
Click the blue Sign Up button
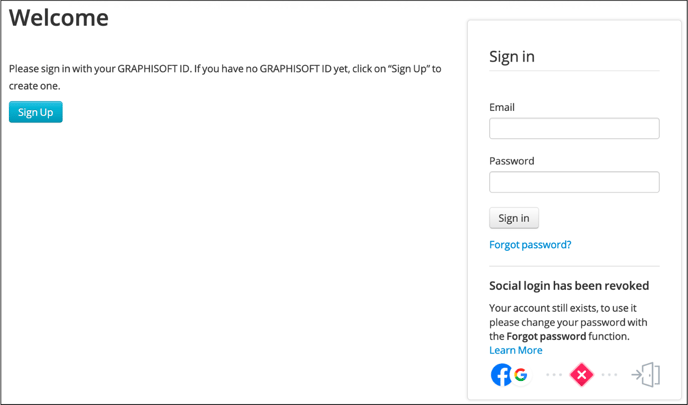click(x=36, y=112)
